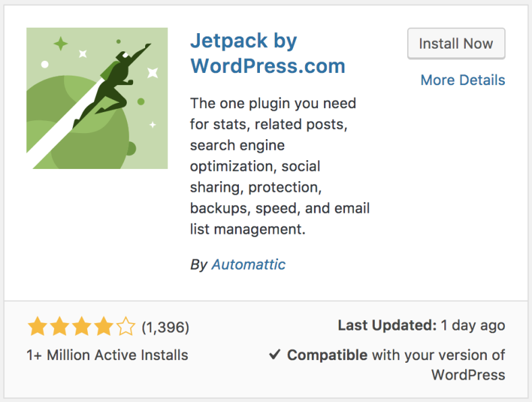
Task: Click the second gold rating star
Action: [59, 326]
